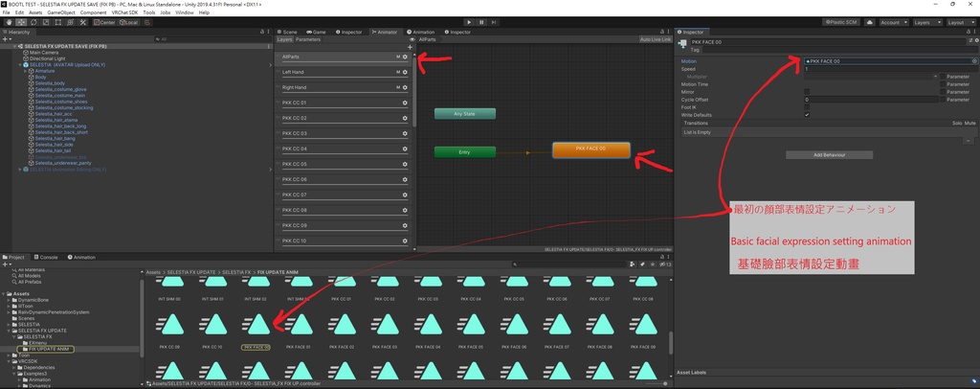Click the Play button
The height and width of the screenshot is (389, 980).
point(469,22)
